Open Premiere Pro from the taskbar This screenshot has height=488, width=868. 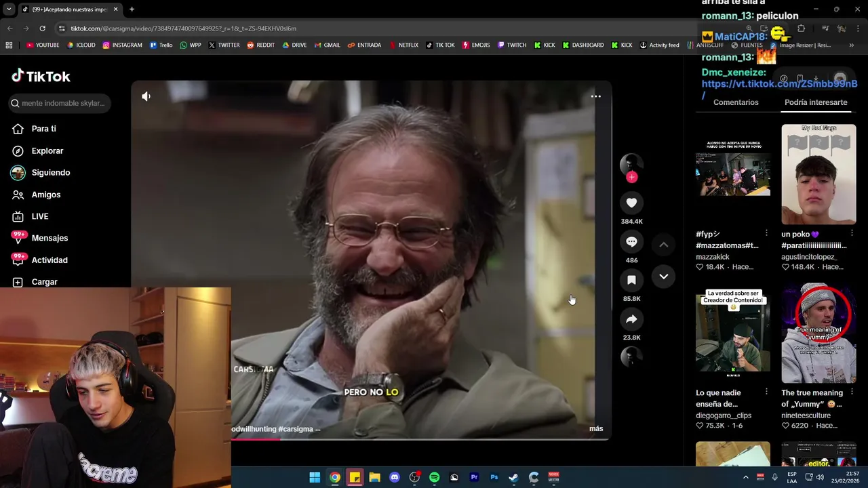coord(474,477)
